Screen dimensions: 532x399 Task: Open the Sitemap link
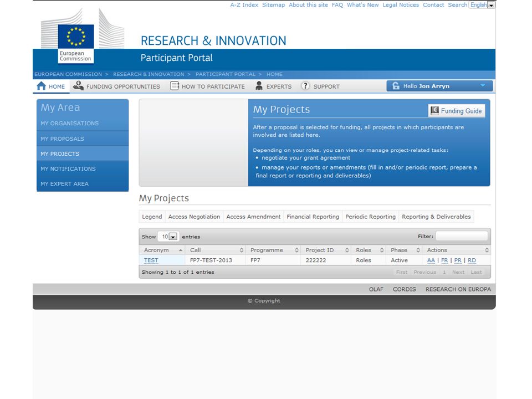click(273, 5)
